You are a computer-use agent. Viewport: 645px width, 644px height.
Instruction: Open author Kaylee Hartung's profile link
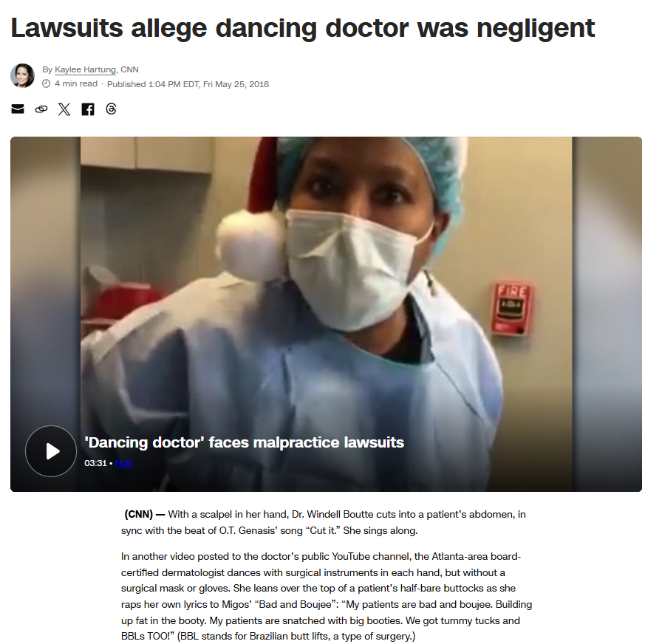85,69
